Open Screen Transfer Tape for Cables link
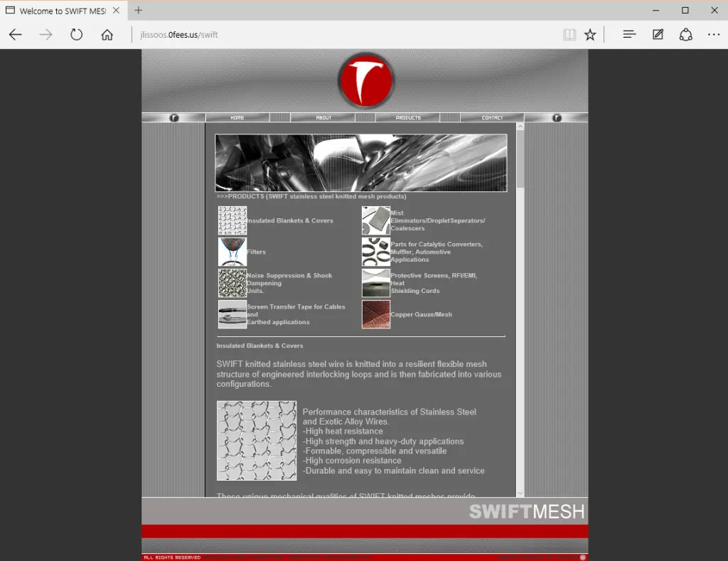728x561 pixels. pyautogui.click(x=296, y=314)
